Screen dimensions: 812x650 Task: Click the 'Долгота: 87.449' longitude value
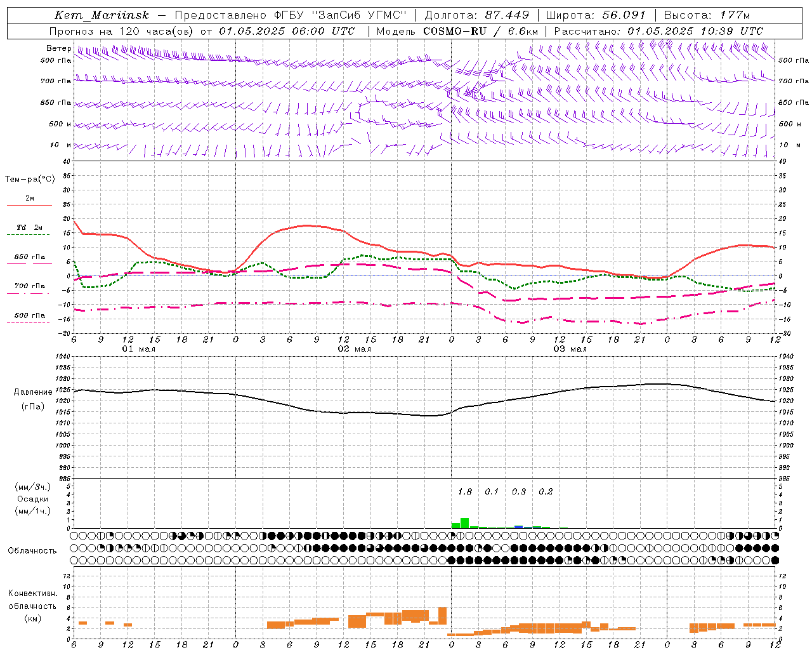point(476,15)
